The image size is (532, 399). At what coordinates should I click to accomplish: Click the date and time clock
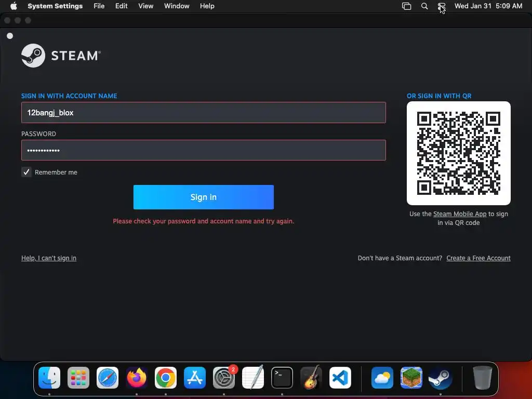pyautogui.click(x=488, y=6)
